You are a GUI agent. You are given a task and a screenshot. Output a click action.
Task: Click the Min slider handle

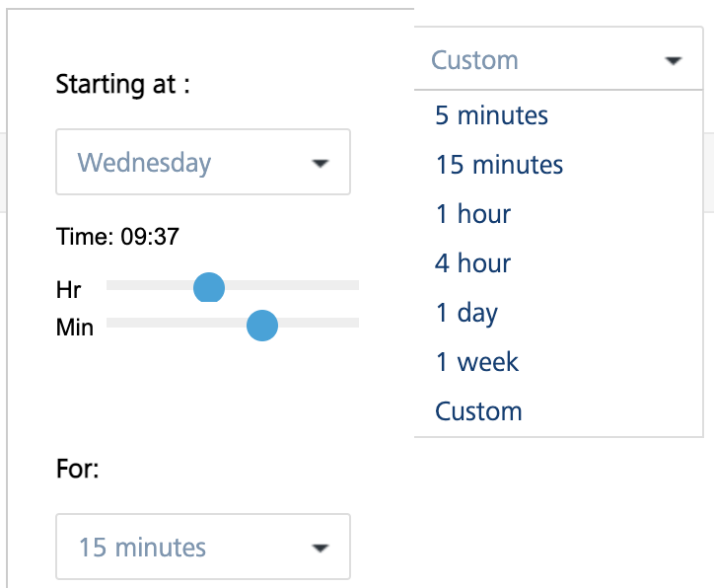point(261,325)
